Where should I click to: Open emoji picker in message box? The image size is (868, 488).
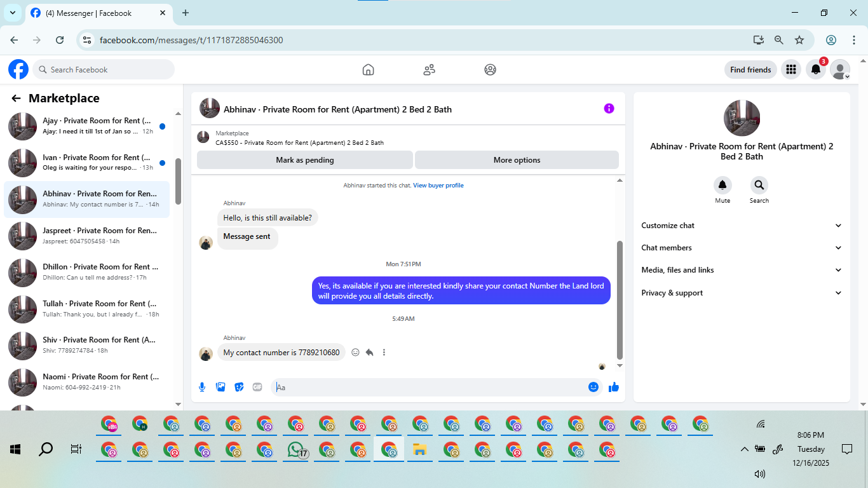593,387
